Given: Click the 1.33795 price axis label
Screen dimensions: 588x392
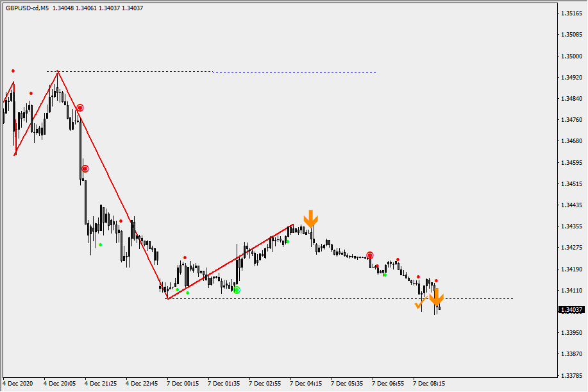Looking at the screenshot, I should coord(571,375).
